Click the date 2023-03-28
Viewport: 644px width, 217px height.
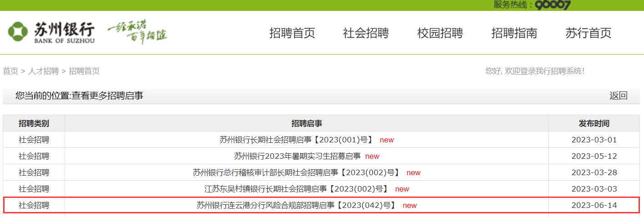click(x=594, y=172)
